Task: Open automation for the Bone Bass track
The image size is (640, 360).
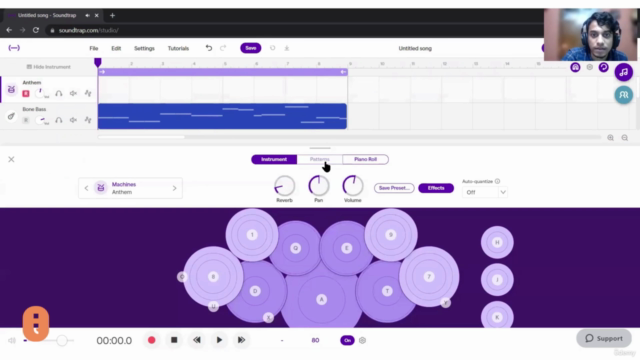Action: point(88,120)
